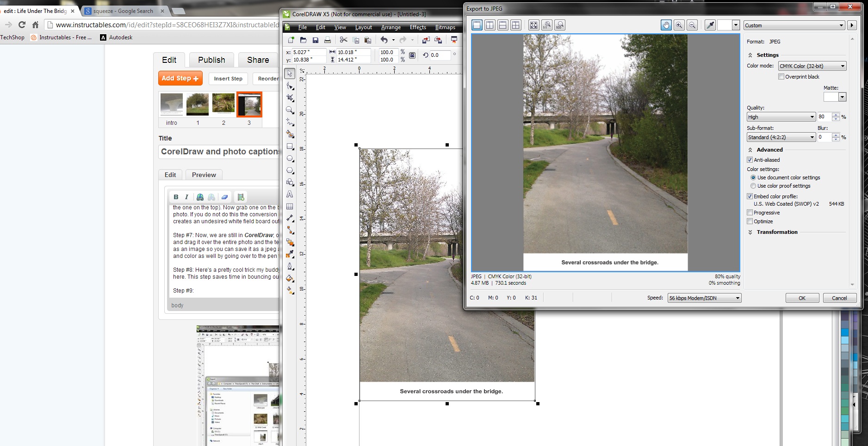
Task: Open the File menu in CorelDRAW
Action: (303, 27)
